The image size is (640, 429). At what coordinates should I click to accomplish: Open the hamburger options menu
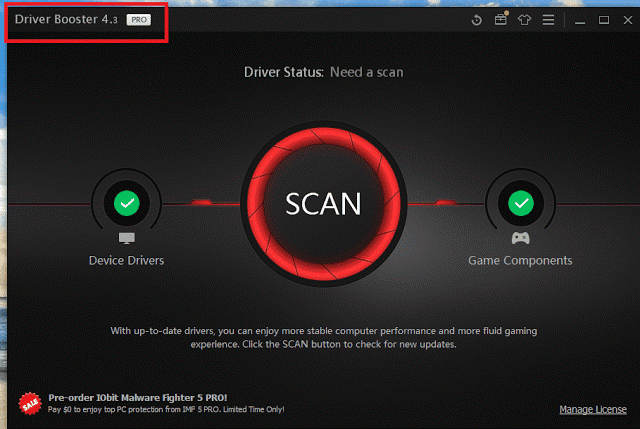point(548,20)
